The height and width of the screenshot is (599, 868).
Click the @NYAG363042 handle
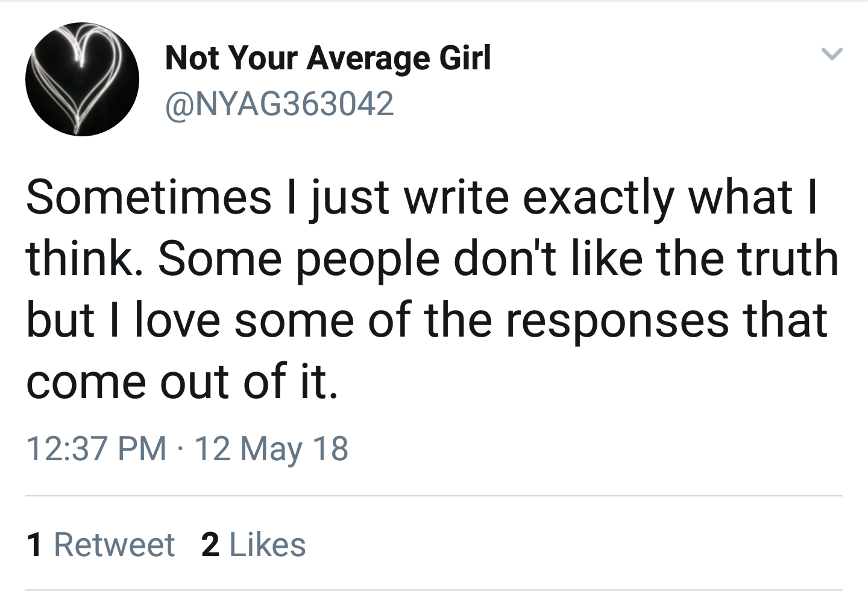(279, 104)
